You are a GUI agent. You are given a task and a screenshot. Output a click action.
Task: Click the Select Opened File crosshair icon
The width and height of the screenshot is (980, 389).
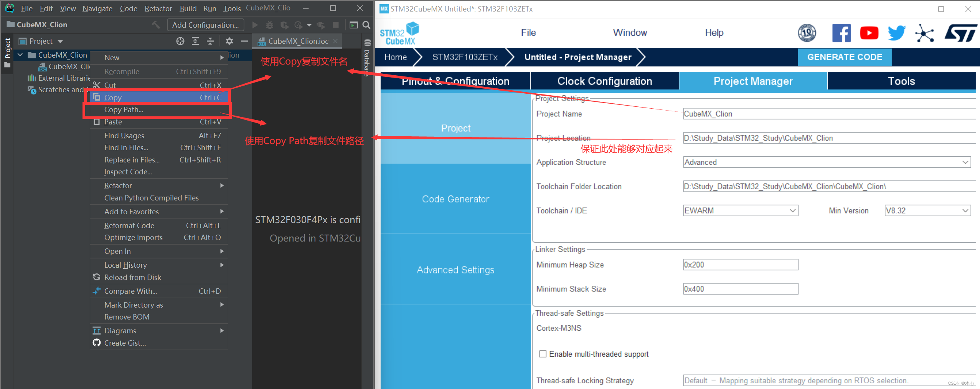click(x=180, y=41)
